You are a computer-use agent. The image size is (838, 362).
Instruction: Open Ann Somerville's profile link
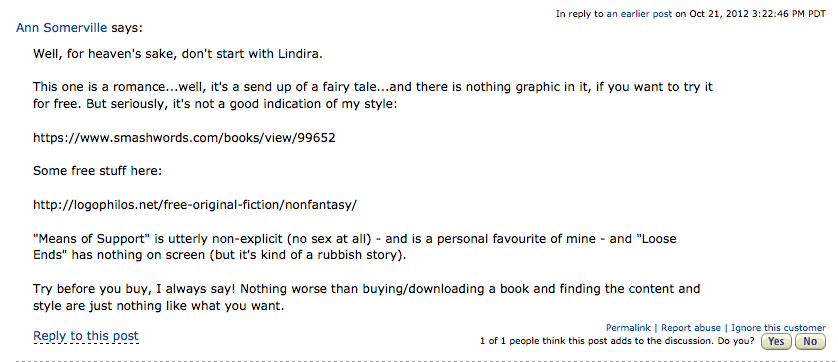[61, 28]
